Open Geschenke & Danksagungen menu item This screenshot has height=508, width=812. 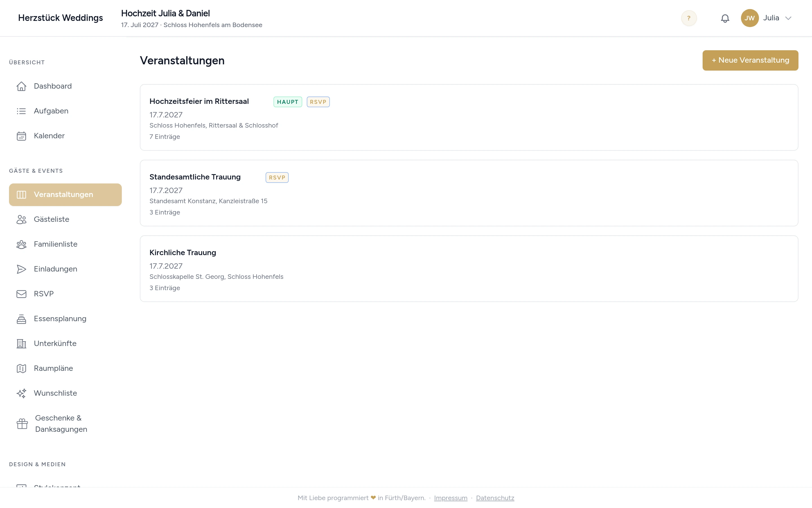65,424
